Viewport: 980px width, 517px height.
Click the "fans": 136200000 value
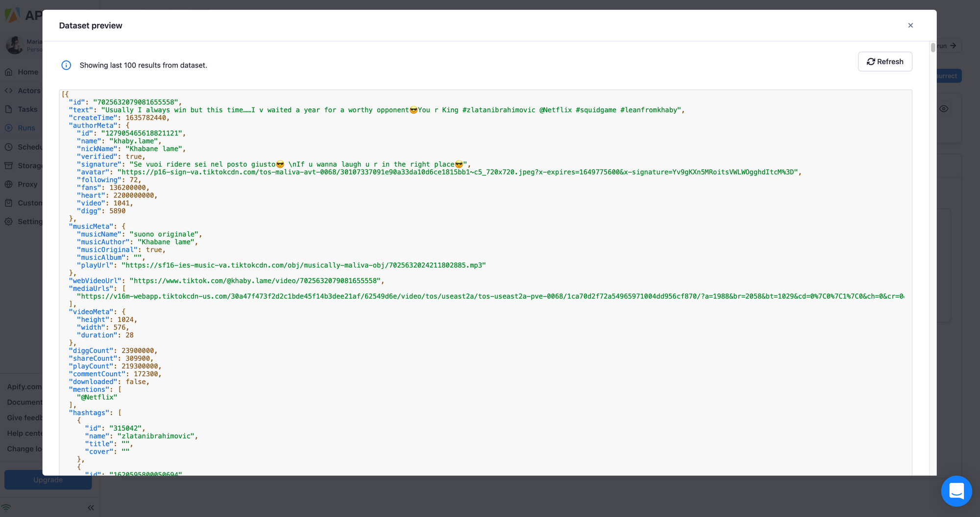127,188
